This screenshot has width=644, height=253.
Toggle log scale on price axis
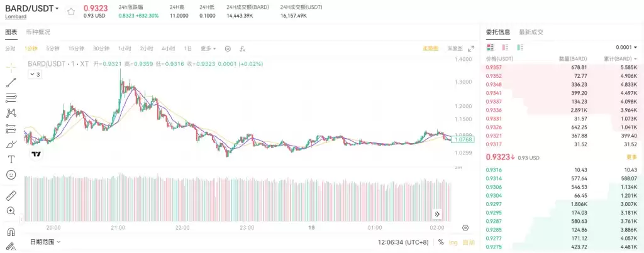coord(453,242)
